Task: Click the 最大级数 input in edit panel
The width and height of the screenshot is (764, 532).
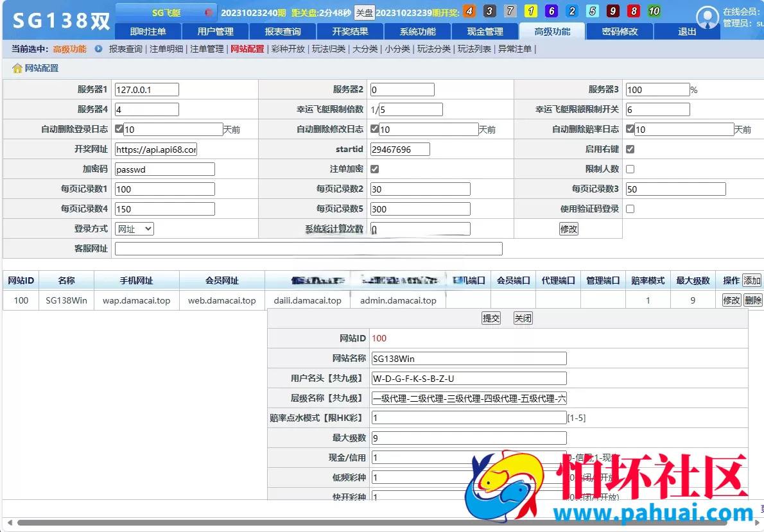Action: 469,438
